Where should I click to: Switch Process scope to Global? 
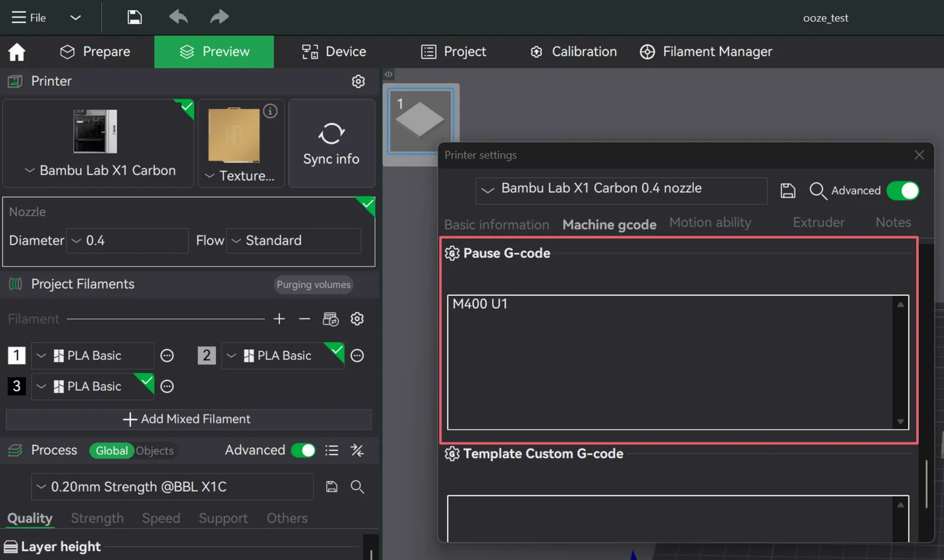pyautogui.click(x=112, y=451)
